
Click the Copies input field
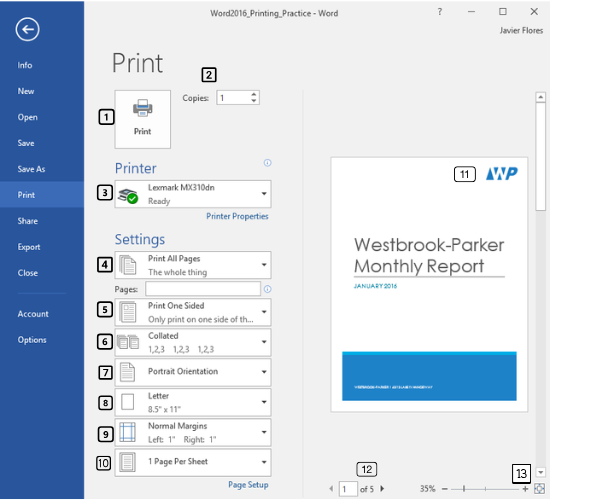point(233,98)
